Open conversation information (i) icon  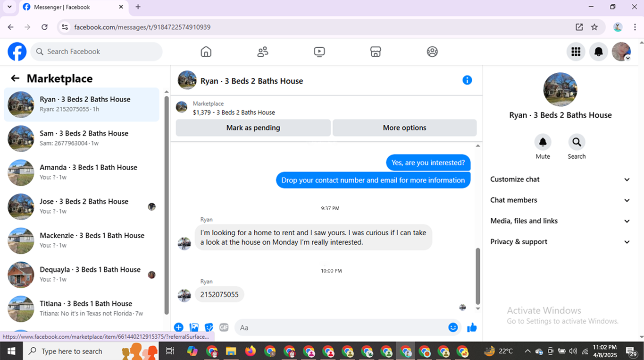tap(467, 80)
